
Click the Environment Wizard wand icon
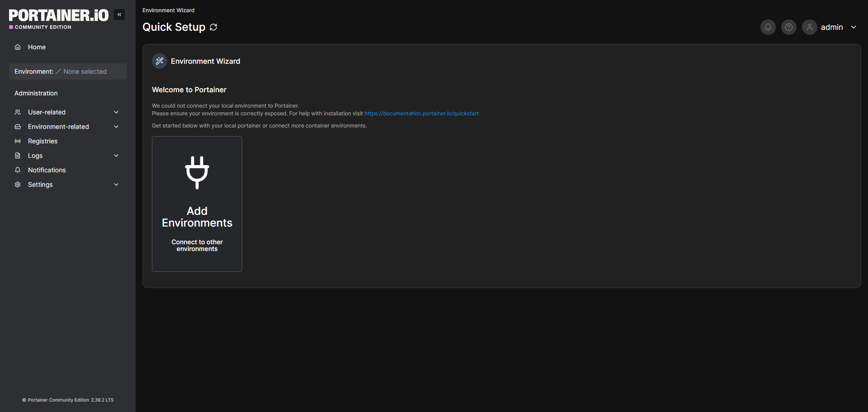coord(160,61)
